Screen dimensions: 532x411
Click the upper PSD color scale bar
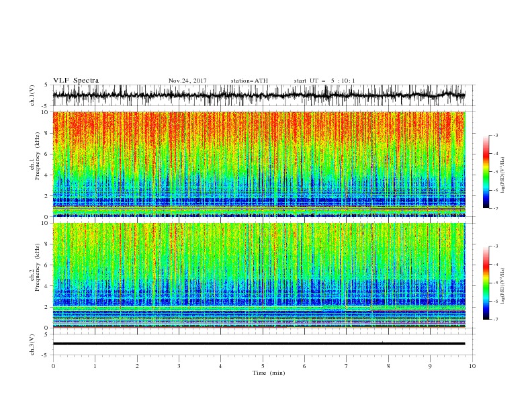pos(486,172)
